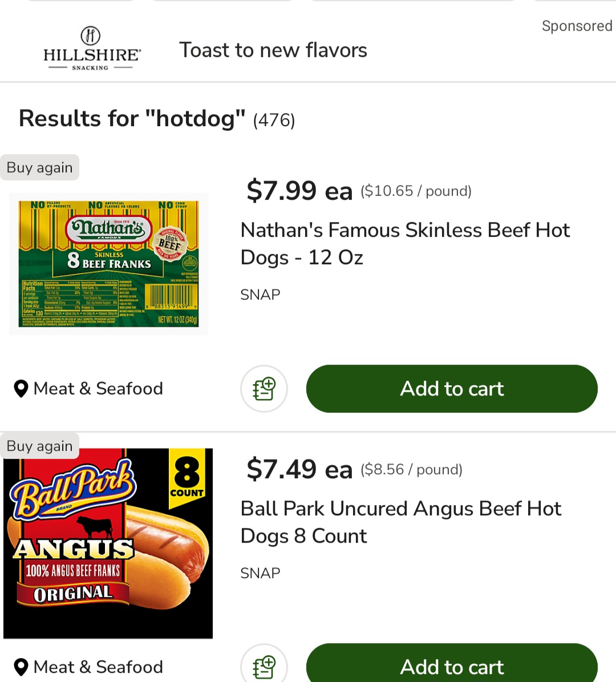Tap SNAP label under Nathan's hot dogs
The width and height of the screenshot is (616, 682).
click(261, 294)
